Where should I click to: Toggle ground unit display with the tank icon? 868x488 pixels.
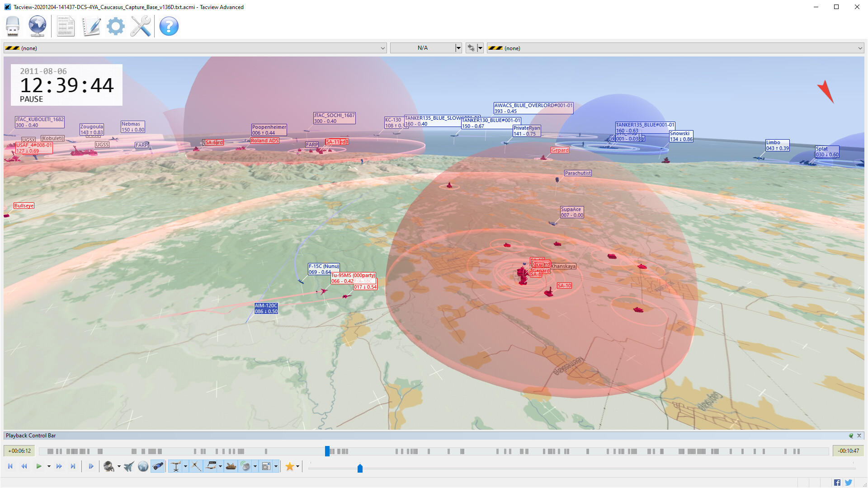(231, 466)
